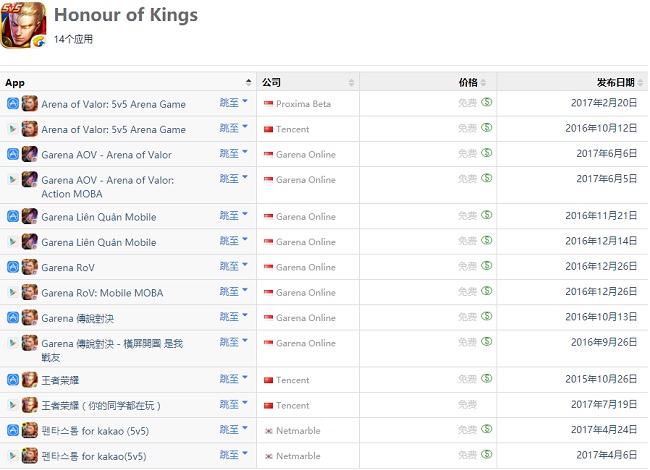
Task: Open 跳至 dropdown for Garena RoV iOS row
Action: tap(233, 266)
